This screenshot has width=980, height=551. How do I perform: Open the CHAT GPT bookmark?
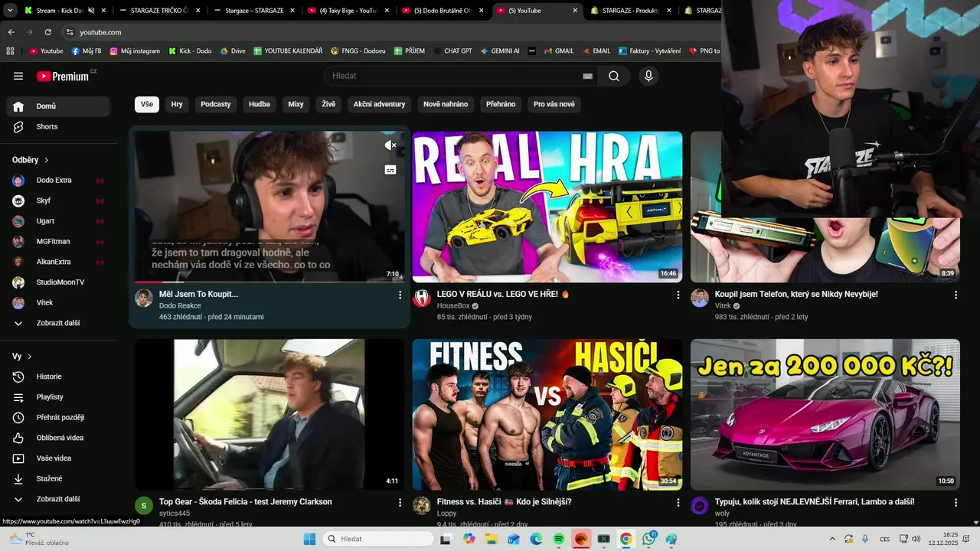452,51
